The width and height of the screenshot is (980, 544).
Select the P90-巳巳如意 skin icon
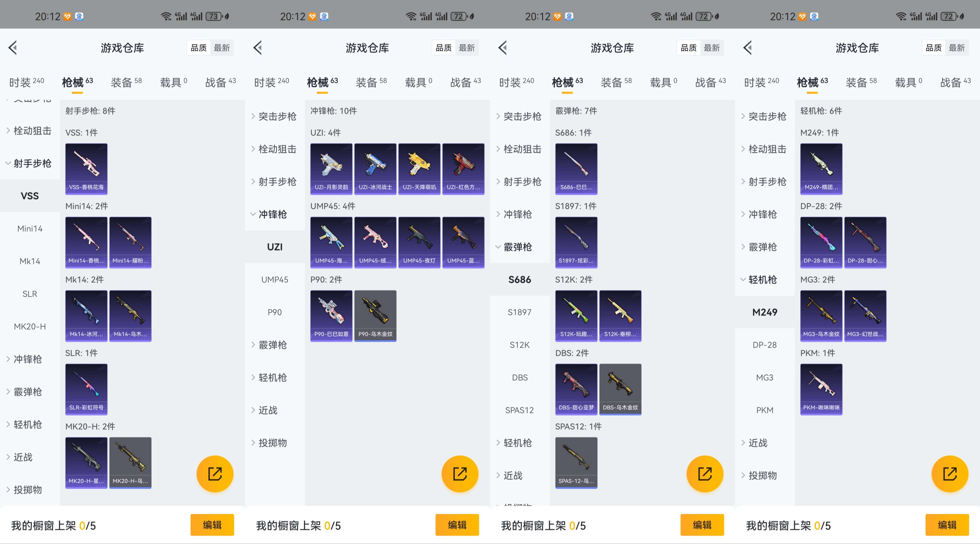[x=331, y=316]
